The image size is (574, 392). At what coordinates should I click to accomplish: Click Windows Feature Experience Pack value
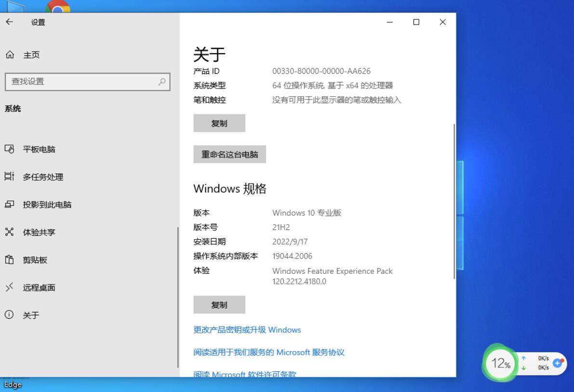click(333, 276)
